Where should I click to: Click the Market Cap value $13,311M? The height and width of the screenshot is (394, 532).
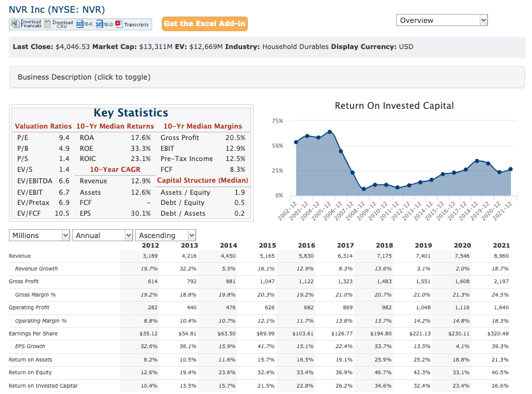point(155,47)
